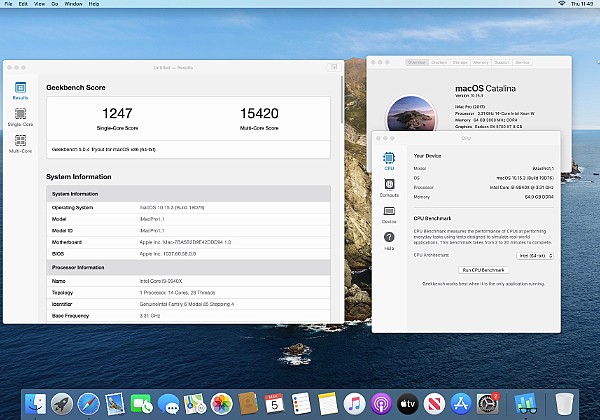The height and width of the screenshot is (420, 600).
Task: Select the CPU section icon
Action: tap(389, 161)
